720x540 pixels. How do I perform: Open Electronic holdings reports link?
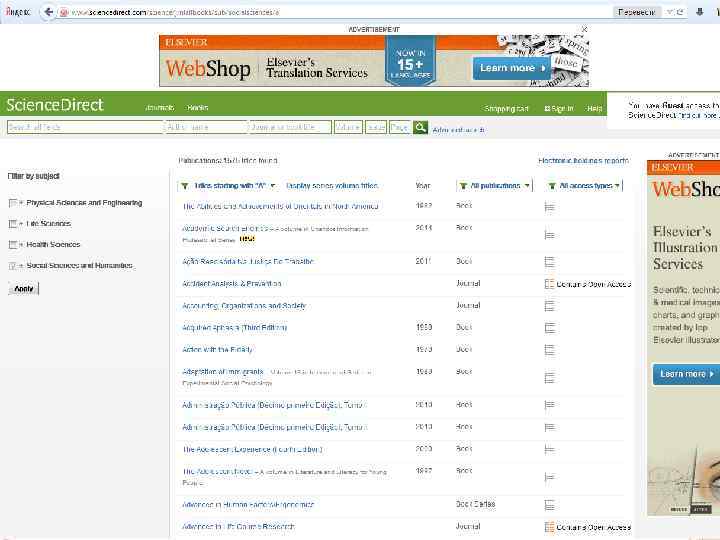pyautogui.click(x=583, y=161)
